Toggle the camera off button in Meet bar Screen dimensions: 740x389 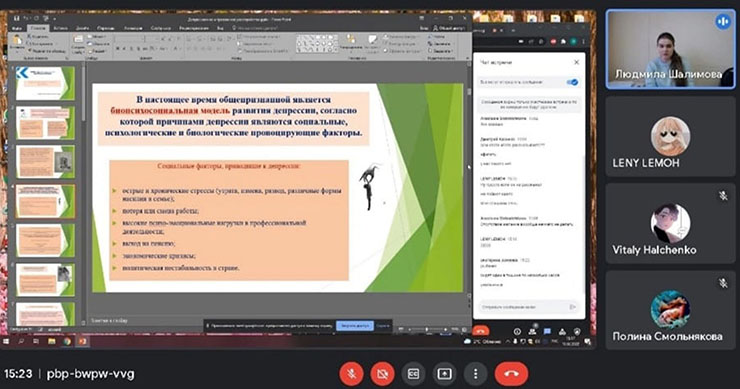382,374
